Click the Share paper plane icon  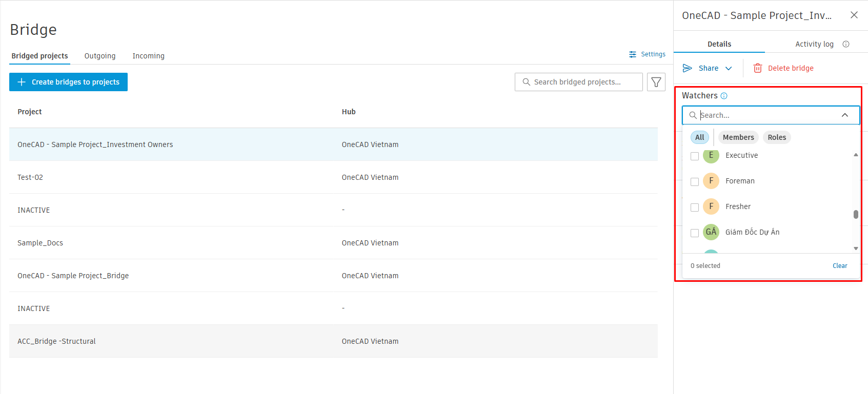click(688, 68)
